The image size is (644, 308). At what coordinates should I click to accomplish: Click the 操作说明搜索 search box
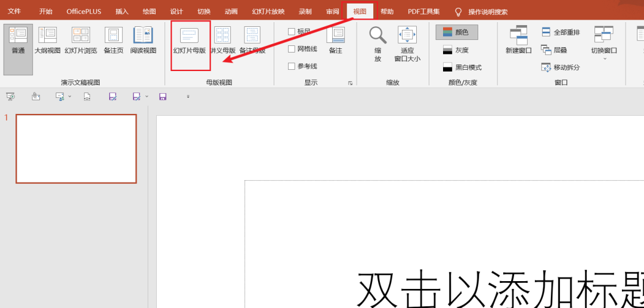coord(488,12)
